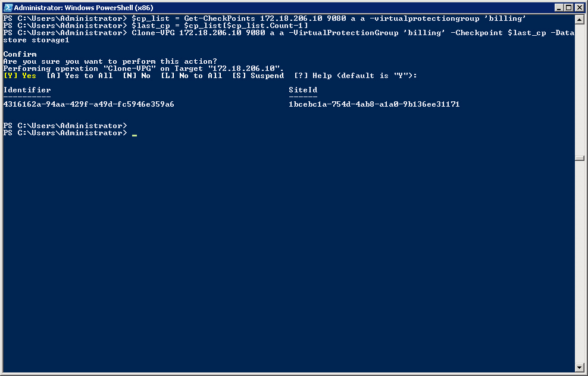Click the highlighted [Y] Yes option
This screenshot has width=588, height=376.
(x=20, y=76)
